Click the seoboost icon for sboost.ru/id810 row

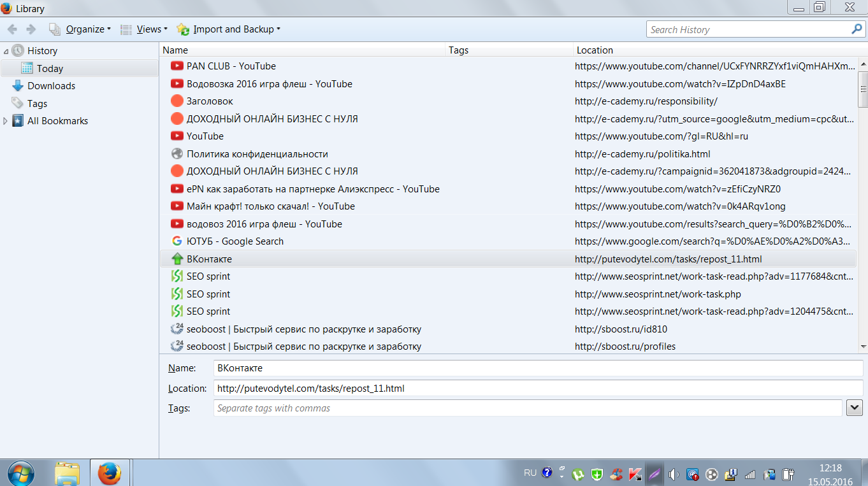pyautogui.click(x=177, y=329)
